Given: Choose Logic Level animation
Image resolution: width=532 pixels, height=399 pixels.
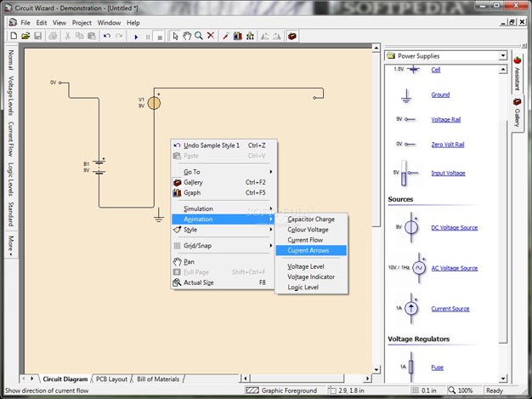Looking at the screenshot, I should coord(311,288).
